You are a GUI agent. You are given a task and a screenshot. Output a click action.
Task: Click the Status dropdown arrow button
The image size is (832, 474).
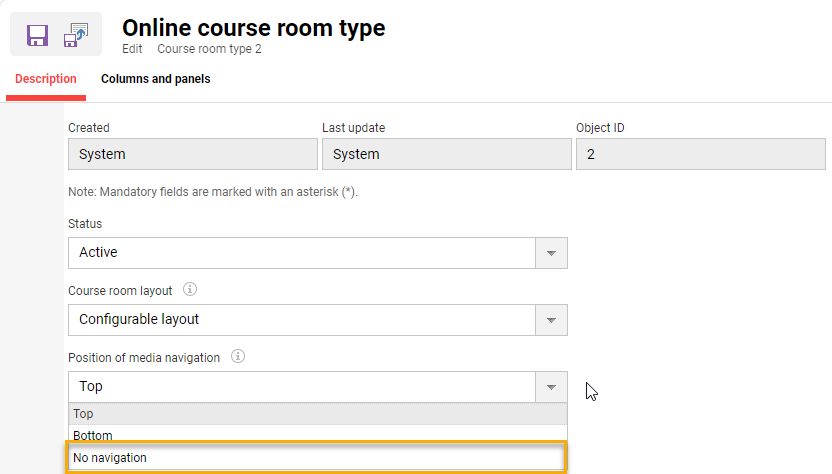[x=551, y=253]
